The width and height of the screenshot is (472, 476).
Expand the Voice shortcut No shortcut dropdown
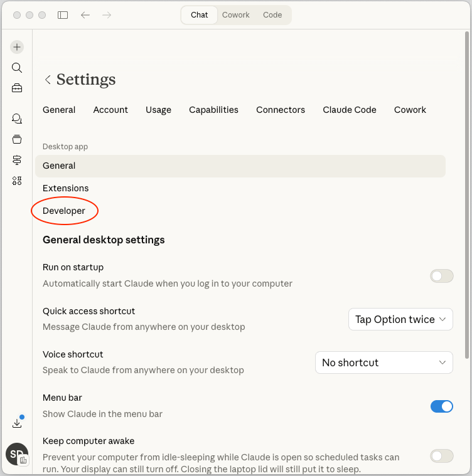[383, 362]
